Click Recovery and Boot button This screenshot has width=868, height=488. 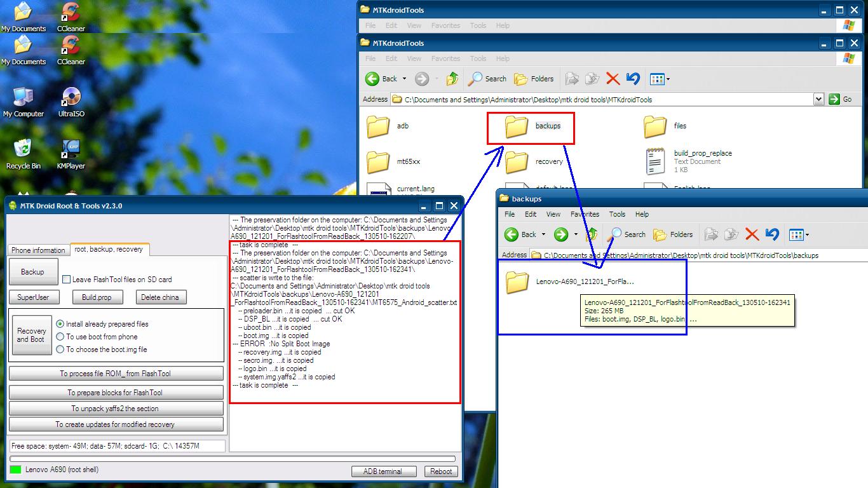tap(31, 335)
